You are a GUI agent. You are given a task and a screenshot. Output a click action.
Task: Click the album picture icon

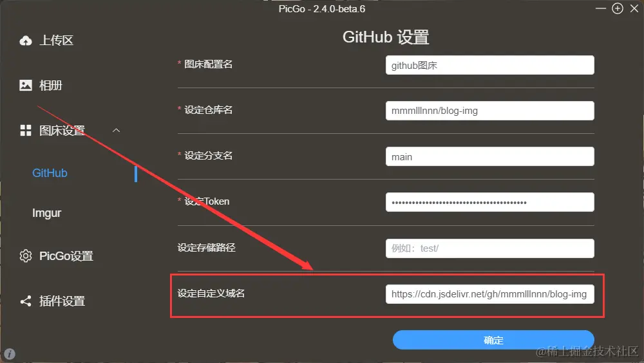click(x=26, y=85)
